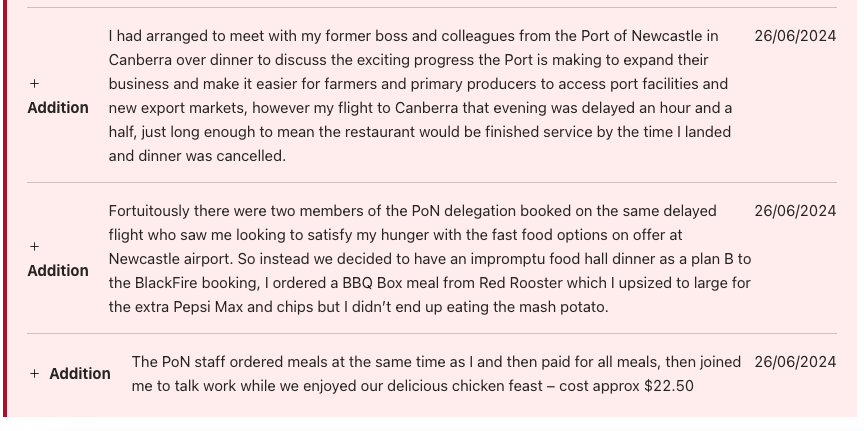Click the plus icon beside the Red Rooster entry
The width and height of the screenshot is (864, 431).
click(x=35, y=247)
